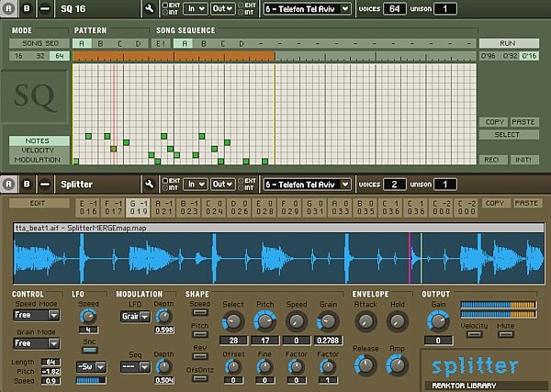Open Splitter wrench settings icon
The image size is (551, 392).
(150, 184)
